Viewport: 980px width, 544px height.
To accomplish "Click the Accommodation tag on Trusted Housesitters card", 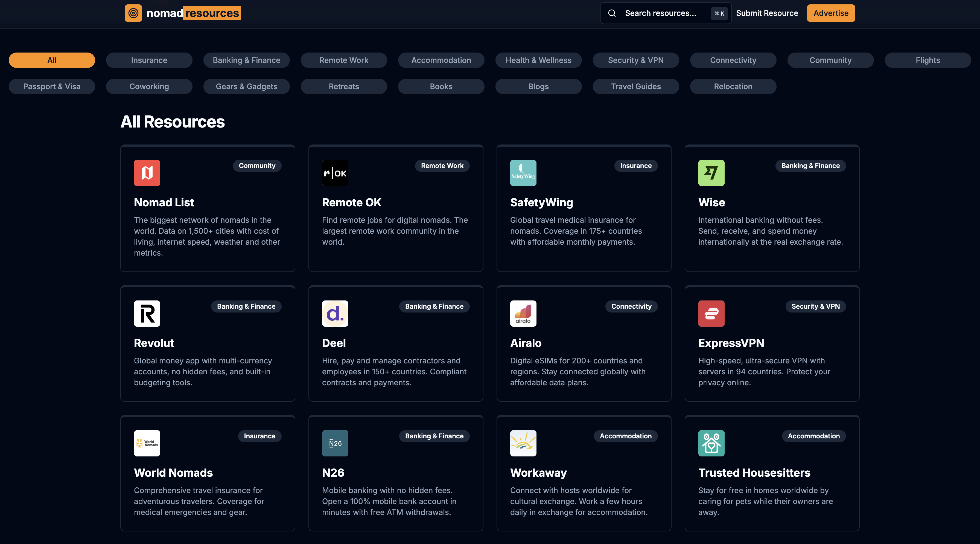I will pyautogui.click(x=813, y=436).
